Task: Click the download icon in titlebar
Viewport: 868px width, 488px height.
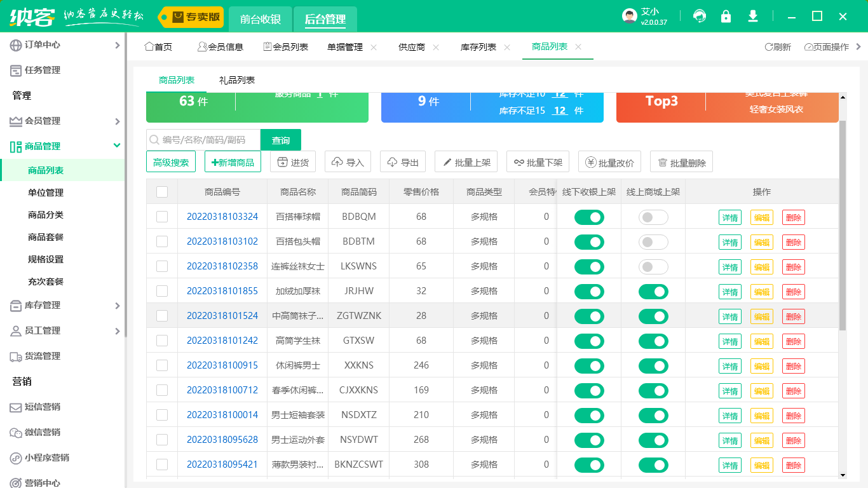Action: [x=752, y=17]
